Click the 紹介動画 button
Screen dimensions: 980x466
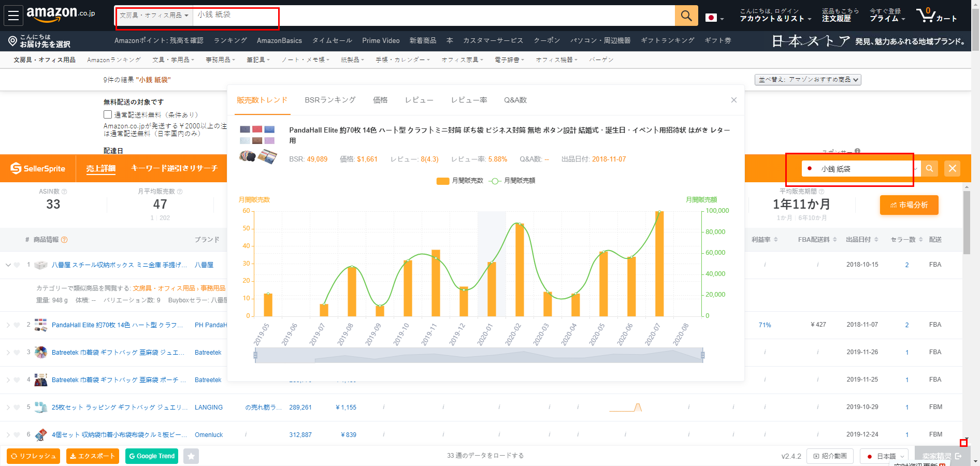(x=830, y=456)
